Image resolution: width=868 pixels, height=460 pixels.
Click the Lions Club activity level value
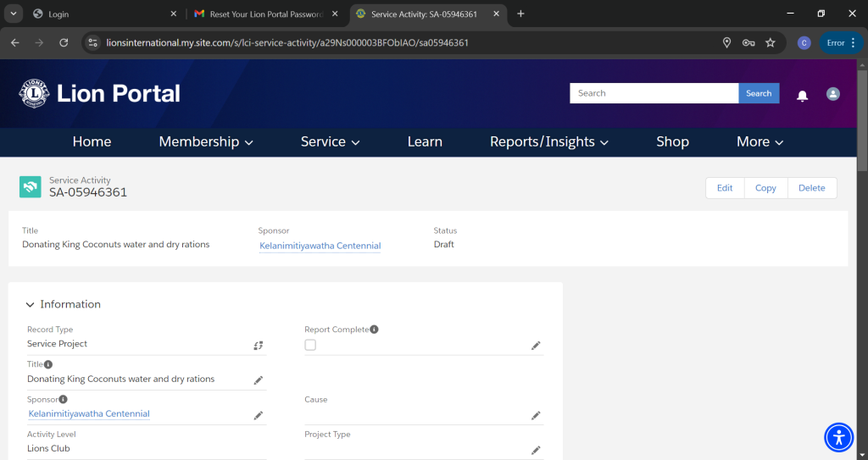coord(48,448)
